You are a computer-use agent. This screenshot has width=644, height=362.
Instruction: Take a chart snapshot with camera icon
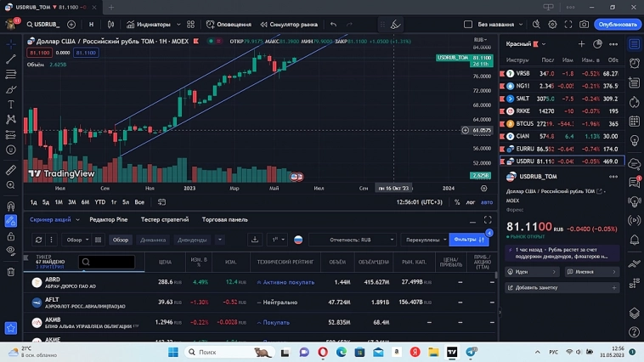(x=584, y=25)
